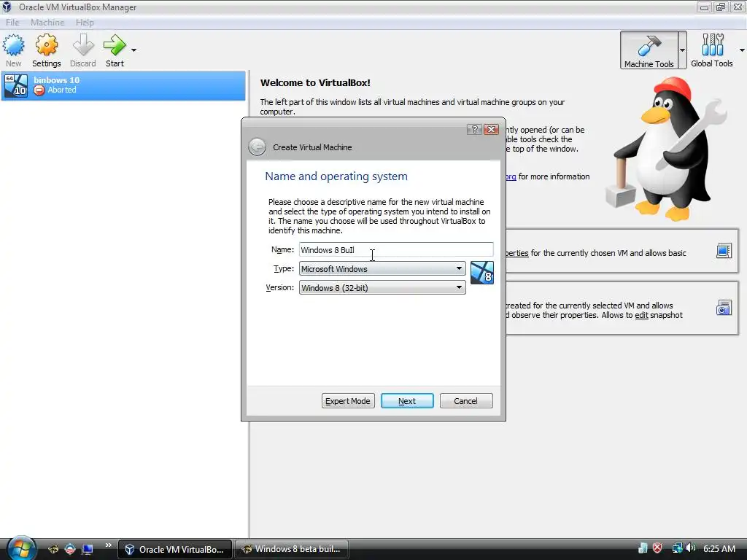The height and width of the screenshot is (560, 747).
Task: Click the second quick launch icon on taskbar
Action: (x=69, y=549)
